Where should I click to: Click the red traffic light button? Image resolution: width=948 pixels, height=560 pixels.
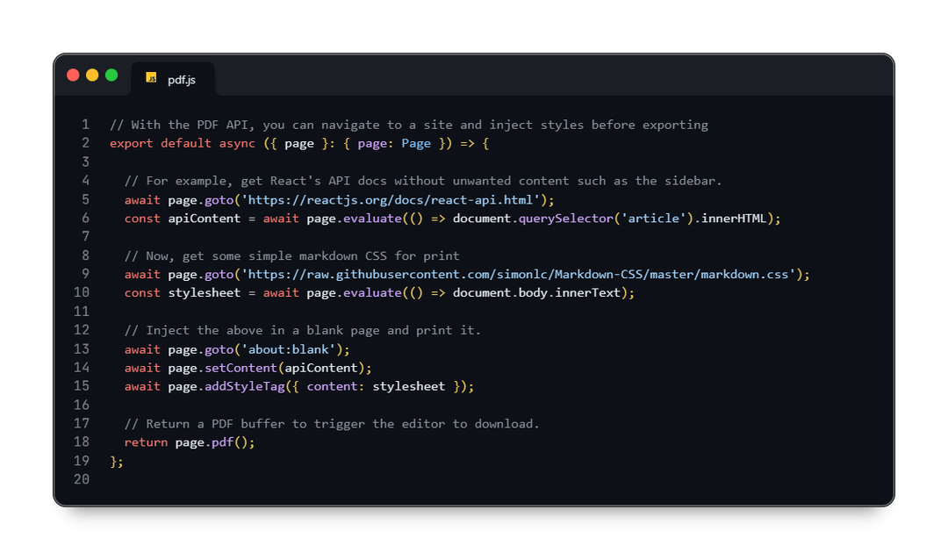pyautogui.click(x=74, y=75)
